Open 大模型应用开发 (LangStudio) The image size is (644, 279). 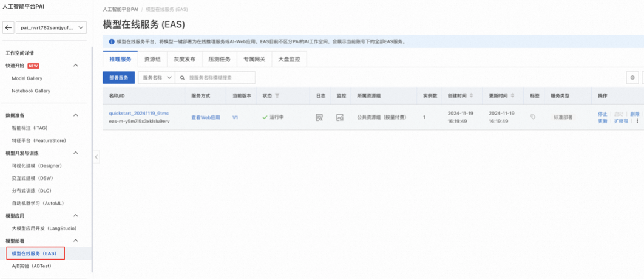coord(44,228)
